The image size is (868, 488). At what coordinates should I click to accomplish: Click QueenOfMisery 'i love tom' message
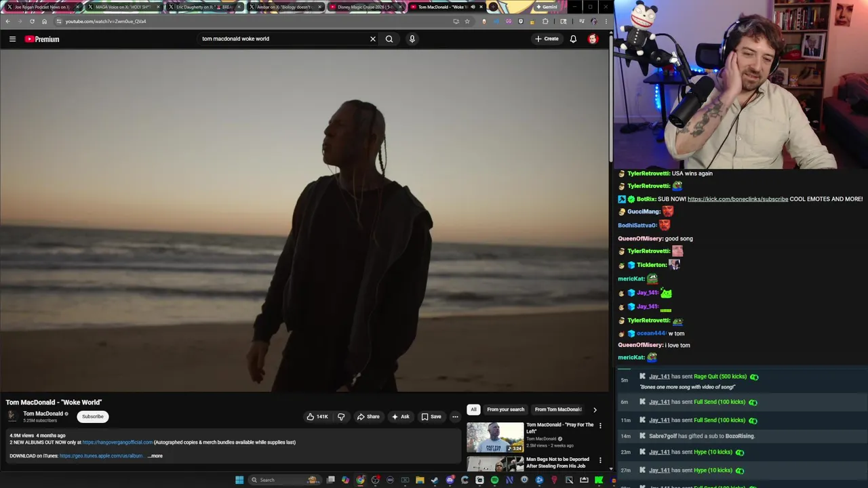(654, 346)
